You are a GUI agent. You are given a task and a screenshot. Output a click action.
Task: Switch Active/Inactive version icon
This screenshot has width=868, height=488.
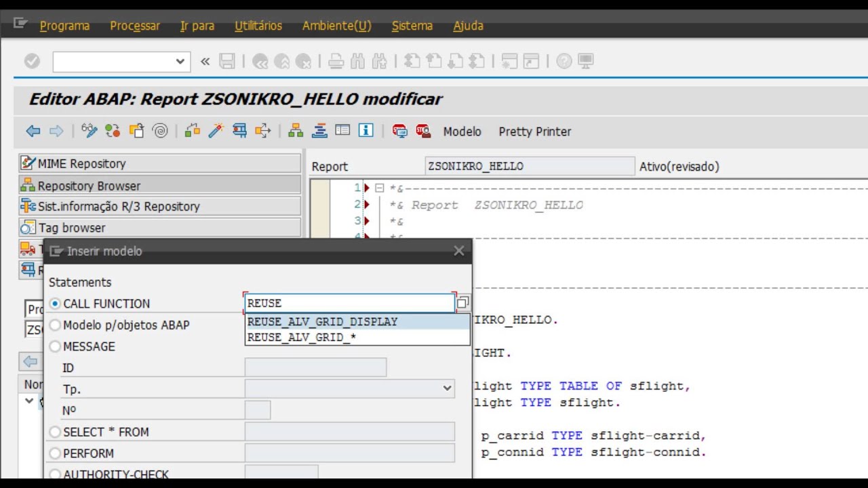113,131
